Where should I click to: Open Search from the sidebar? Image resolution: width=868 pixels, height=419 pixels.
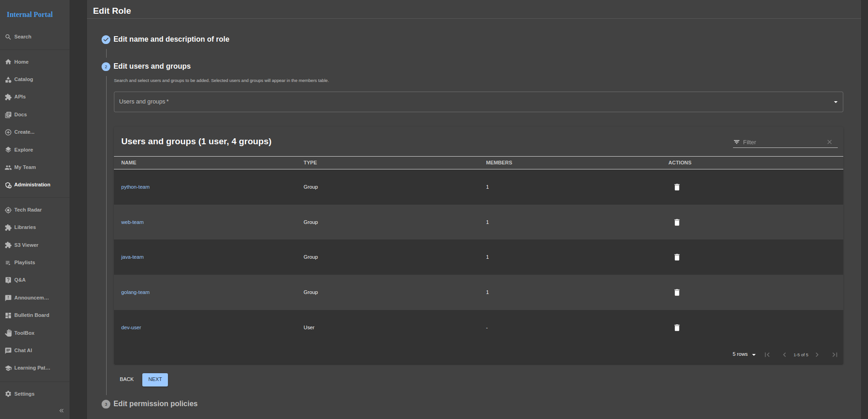(22, 37)
